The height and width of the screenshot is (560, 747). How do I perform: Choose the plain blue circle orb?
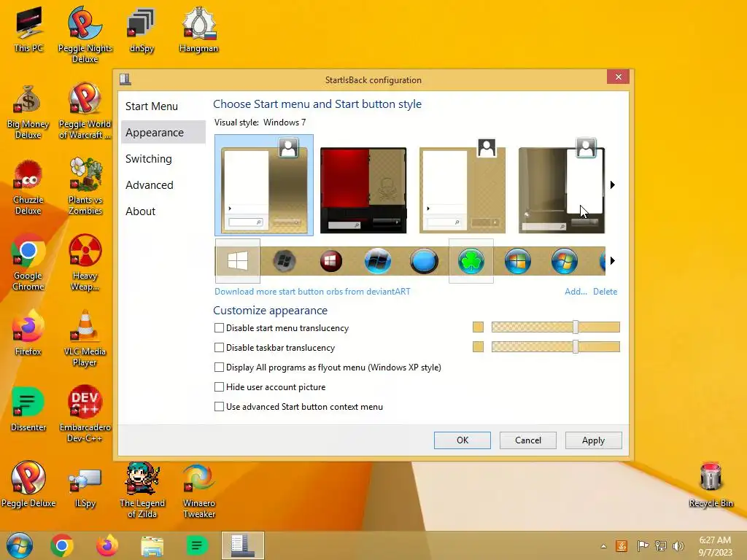(424, 261)
